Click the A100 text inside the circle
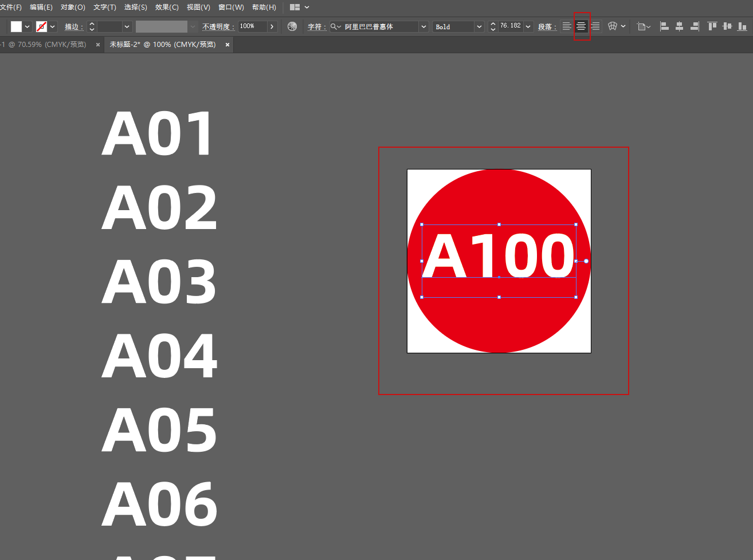The image size is (753, 560). point(499,255)
